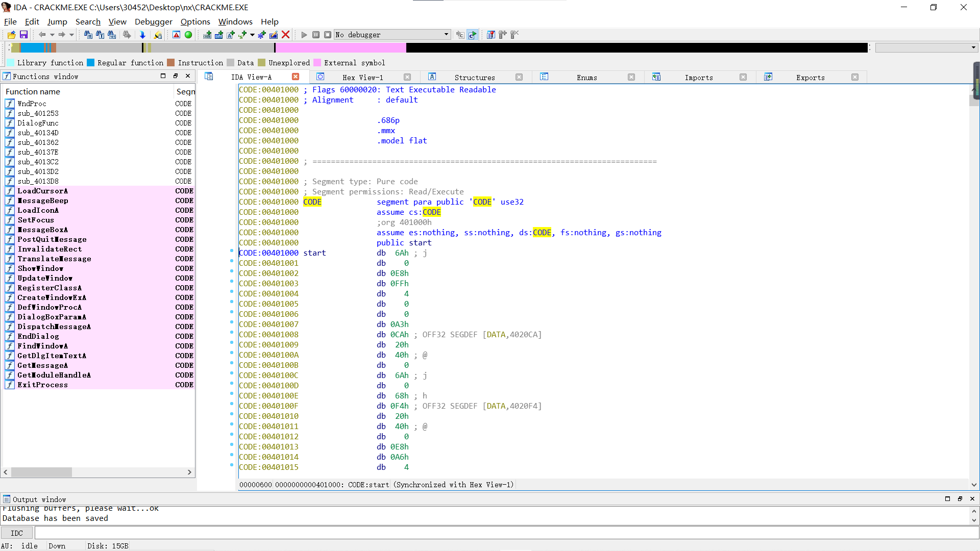This screenshot has width=980, height=551.
Task: Click the rename pencil icon
Action: [274, 35]
